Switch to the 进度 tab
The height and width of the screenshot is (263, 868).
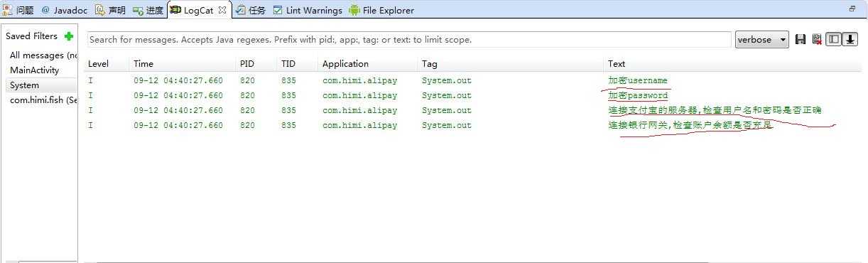coord(148,10)
